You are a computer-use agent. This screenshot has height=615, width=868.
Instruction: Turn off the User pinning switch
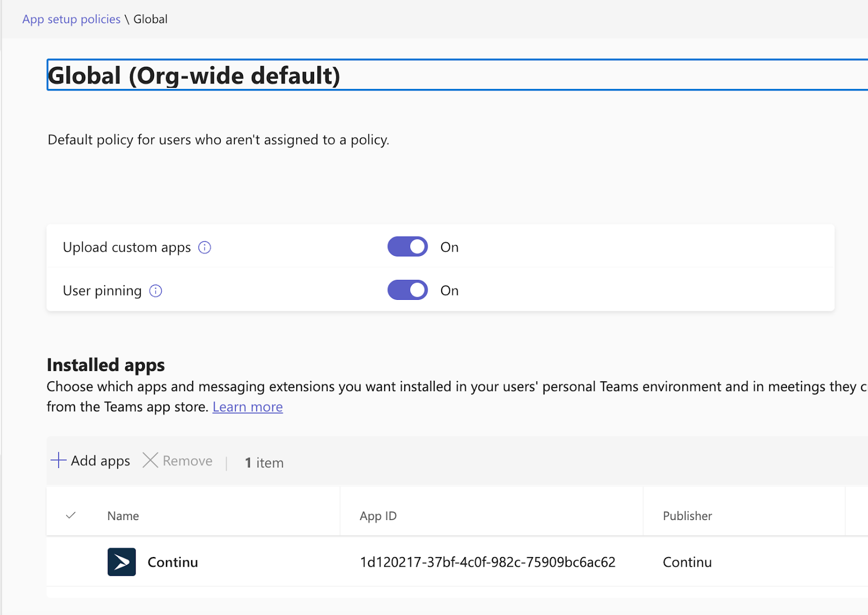click(x=407, y=290)
